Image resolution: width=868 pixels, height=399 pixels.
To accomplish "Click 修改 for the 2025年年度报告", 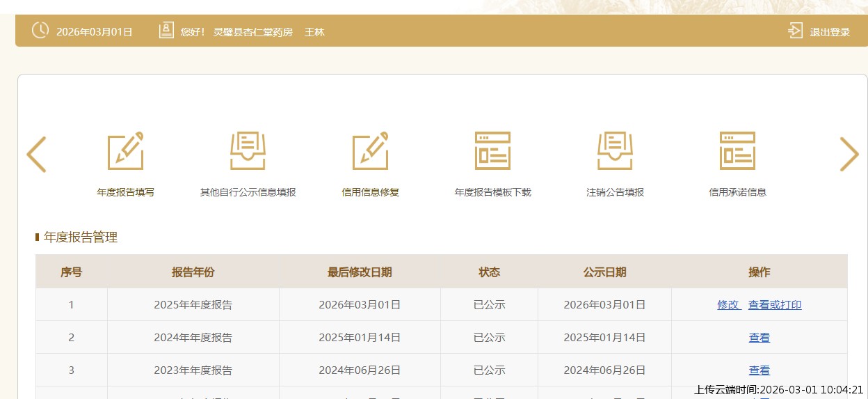I will coord(728,305).
